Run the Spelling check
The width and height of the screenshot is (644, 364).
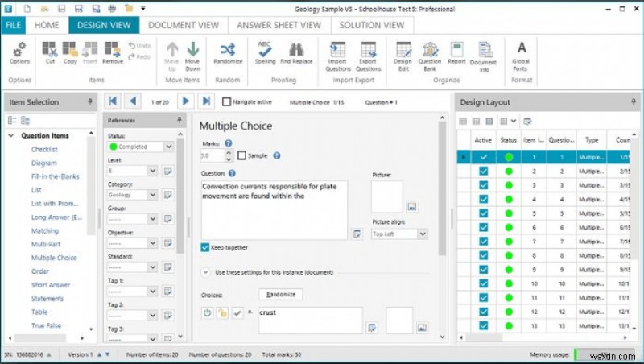pos(265,53)
